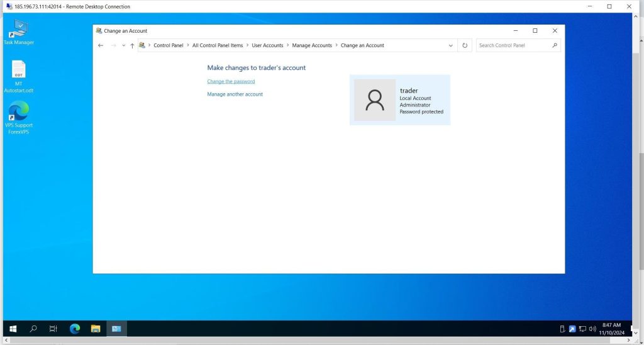Navigate to All Control Panel Items breadcrumb
Screen dimensions: 644x345
217,46
